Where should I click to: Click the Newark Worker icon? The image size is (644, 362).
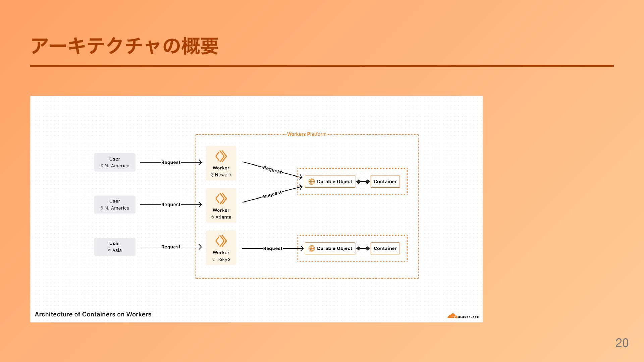(221, 156)
